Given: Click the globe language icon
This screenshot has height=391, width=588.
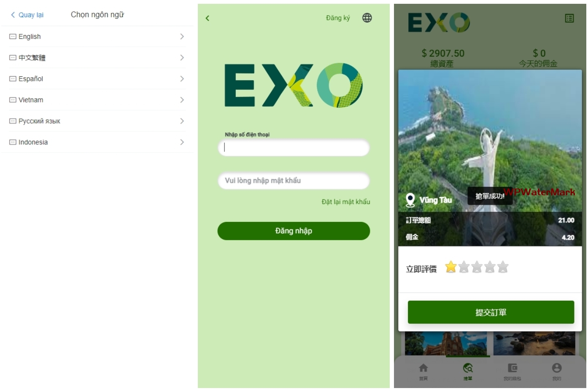Looking at the screenshot, I should (x=367, y=18).
